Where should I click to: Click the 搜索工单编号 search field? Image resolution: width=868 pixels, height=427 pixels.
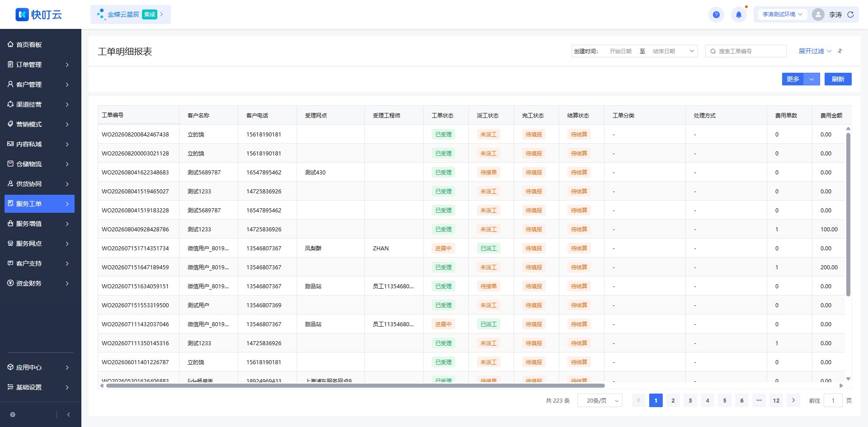coord(746,51)
